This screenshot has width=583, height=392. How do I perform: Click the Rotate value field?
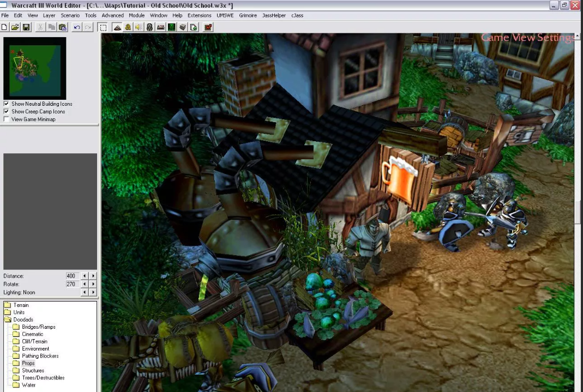pyautogui.click(x=72, y=284)
